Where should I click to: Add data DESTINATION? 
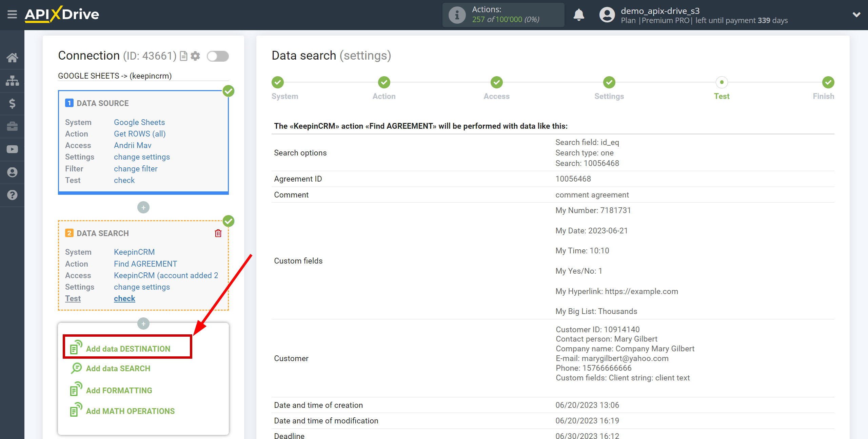click(x=128, y=349)
